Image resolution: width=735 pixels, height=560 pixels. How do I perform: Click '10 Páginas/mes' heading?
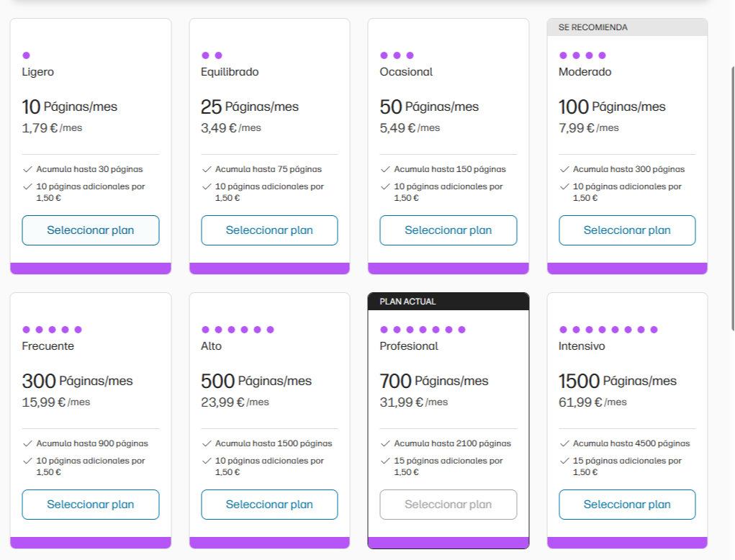(69, 107)
